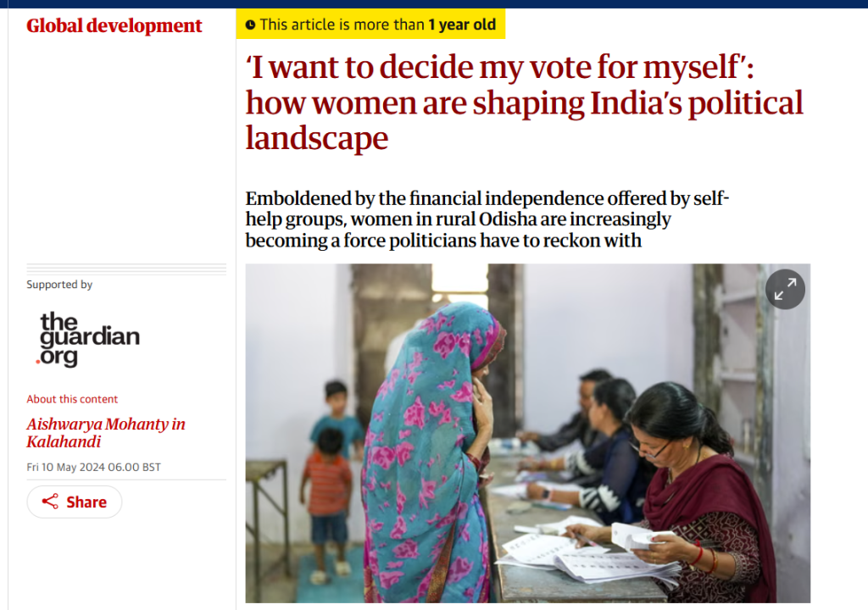Expand the article photo to fullscreen

(x=785, y=290)
